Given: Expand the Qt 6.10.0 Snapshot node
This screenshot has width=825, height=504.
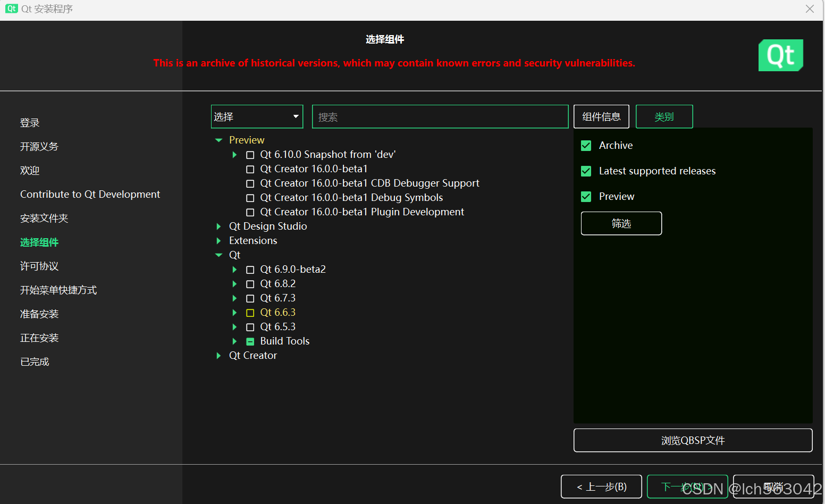Looking at the screenshot, I should pyautogui.click(x=234, y=155).
